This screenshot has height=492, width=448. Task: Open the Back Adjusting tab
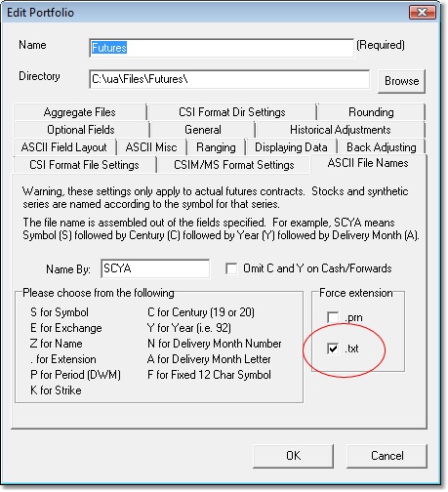click(382, 147)
